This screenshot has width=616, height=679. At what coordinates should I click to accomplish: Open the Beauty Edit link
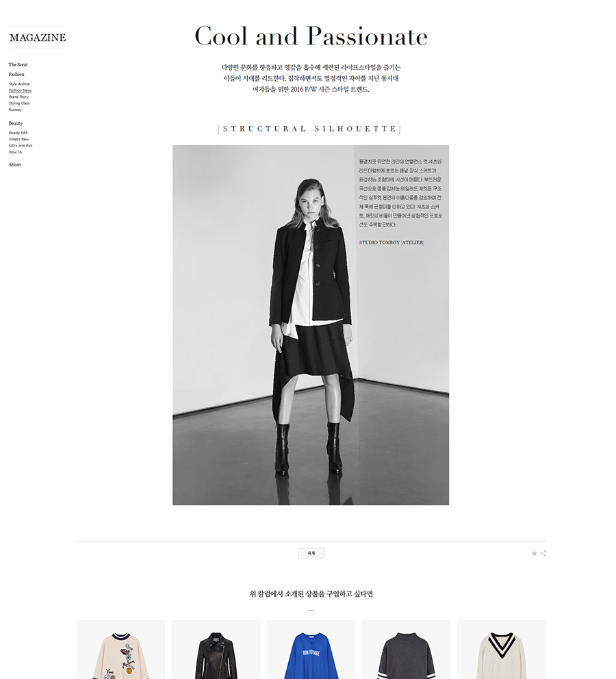(x=18, y=133)
